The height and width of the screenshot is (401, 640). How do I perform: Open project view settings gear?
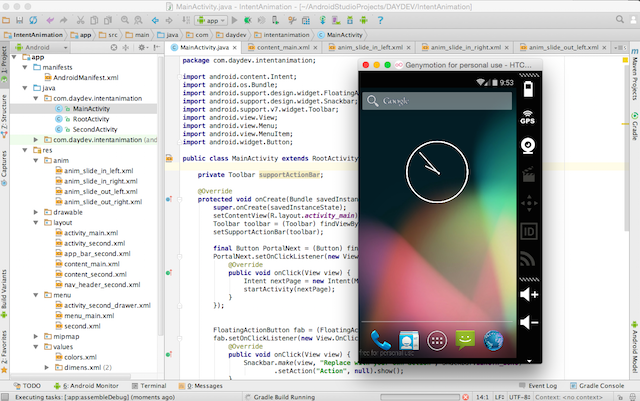click(x=141, y=47)
